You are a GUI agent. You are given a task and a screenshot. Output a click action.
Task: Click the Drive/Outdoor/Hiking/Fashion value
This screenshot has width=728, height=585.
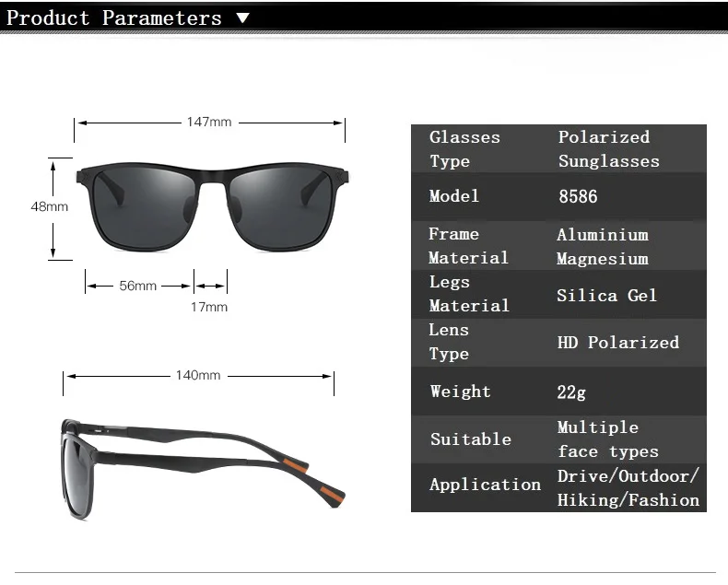point(628,488)
